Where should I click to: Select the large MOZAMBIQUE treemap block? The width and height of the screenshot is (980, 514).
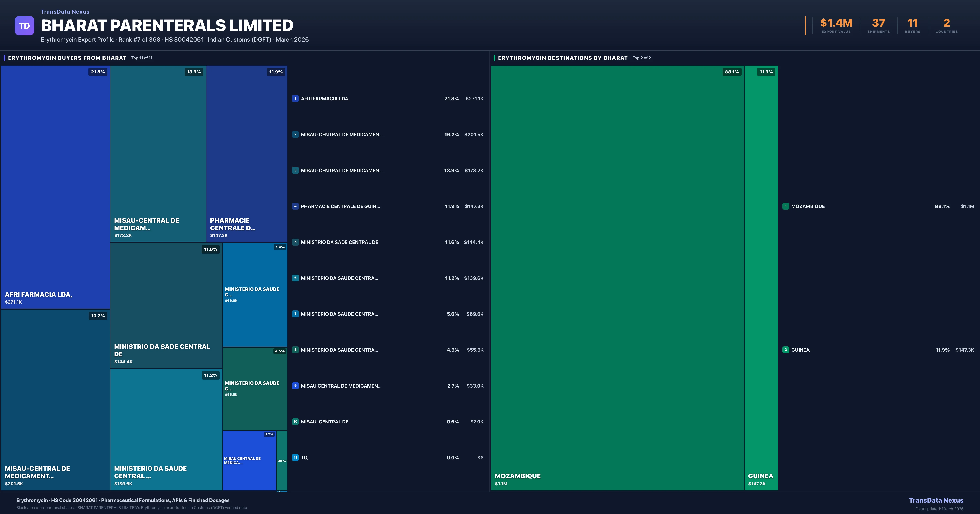pos(617,278)
